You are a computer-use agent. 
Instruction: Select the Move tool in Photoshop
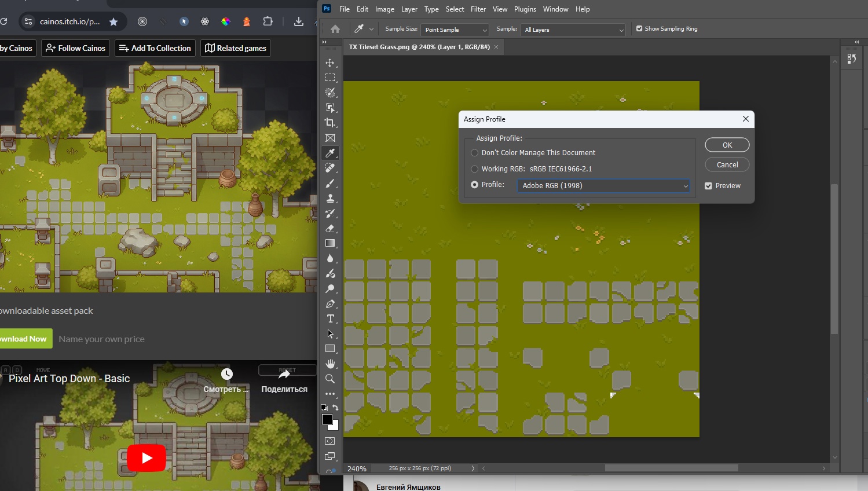click(x=330, y=63)
